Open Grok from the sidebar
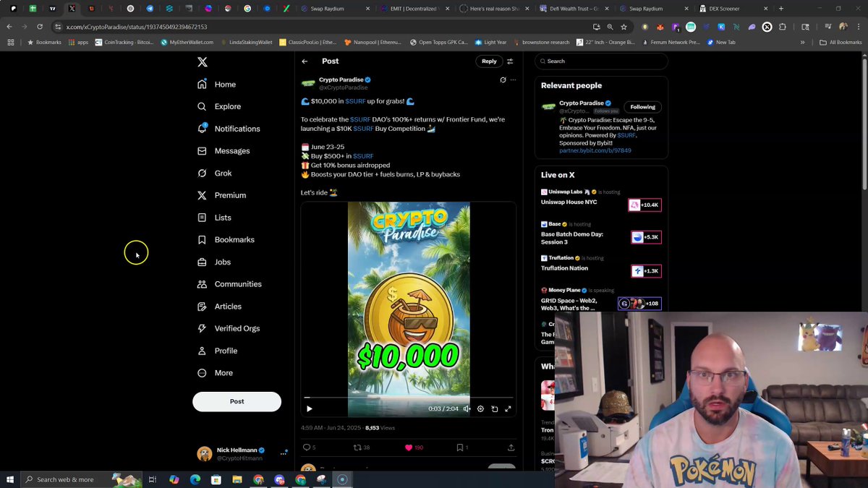868x488 pixels. 214,174
